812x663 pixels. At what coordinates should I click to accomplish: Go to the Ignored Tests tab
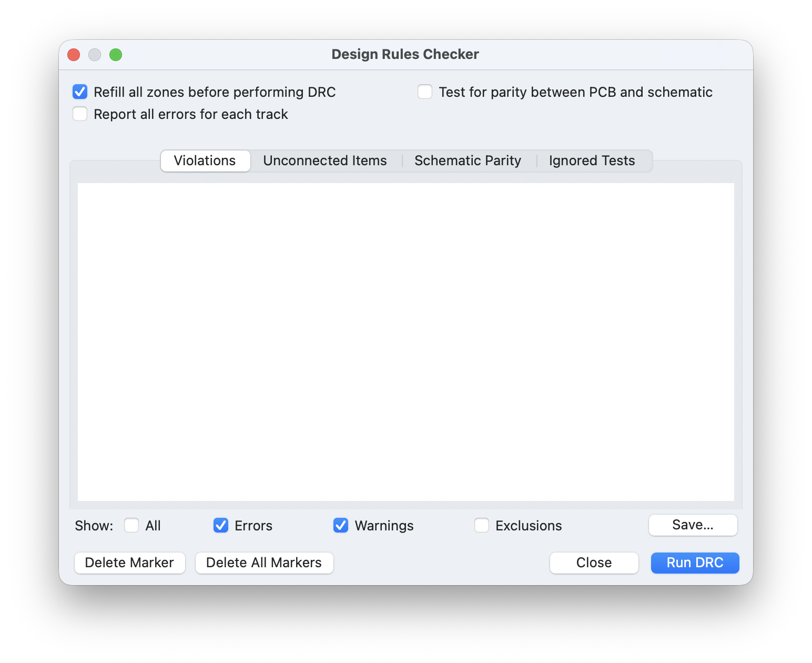point(592,161)
